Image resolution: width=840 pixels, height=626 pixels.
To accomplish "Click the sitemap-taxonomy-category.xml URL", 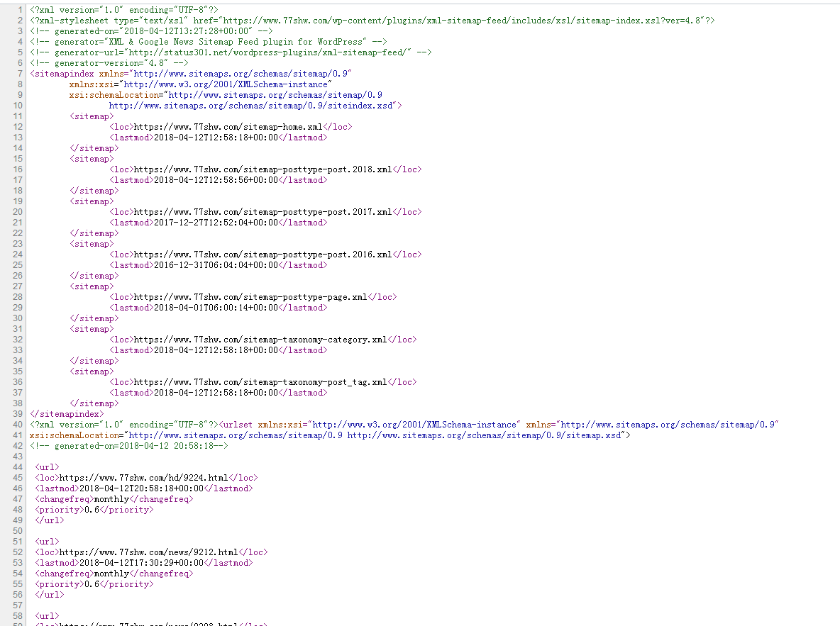I will [x=260, y=340].
